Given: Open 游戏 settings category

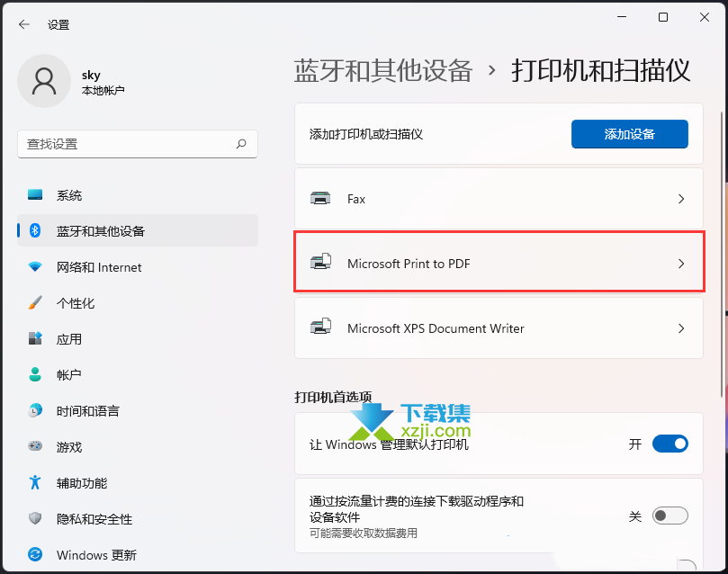Looking at the screenshot, I should (138, 447).
